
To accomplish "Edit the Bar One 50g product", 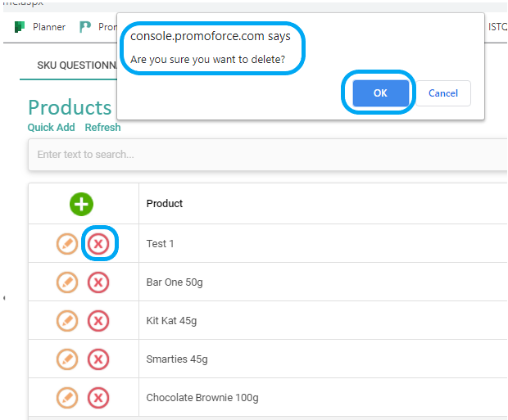I will tap(67, 282).
